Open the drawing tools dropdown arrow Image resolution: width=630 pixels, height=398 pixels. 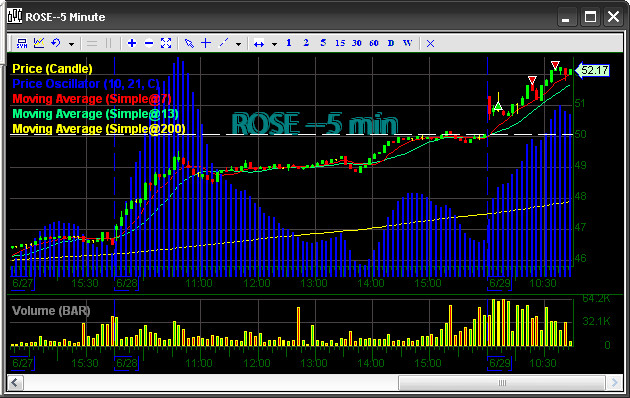click(x=238, y=44)
